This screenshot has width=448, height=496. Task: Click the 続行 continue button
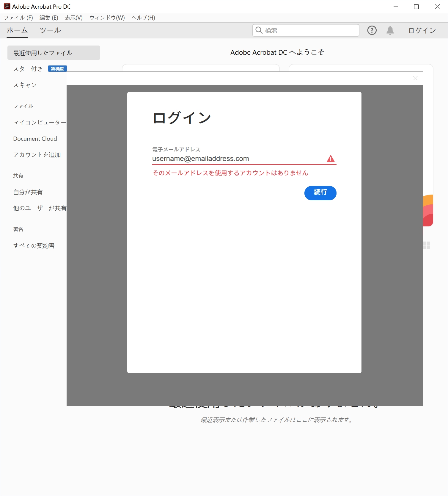[320, 193]
